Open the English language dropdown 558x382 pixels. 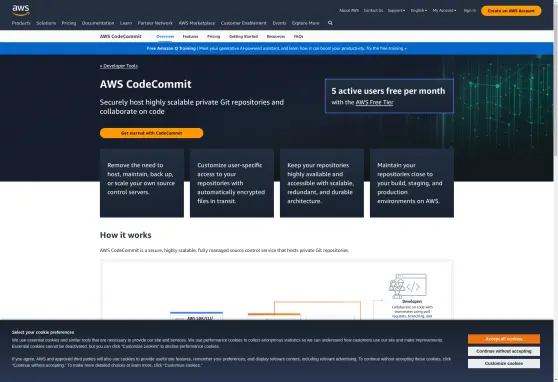[418, 11]
